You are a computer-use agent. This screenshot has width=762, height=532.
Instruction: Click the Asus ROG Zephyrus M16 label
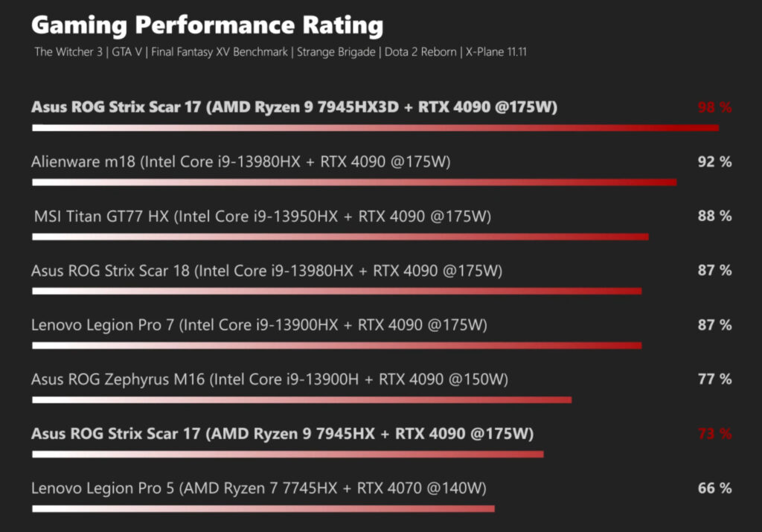click(269, 379)
